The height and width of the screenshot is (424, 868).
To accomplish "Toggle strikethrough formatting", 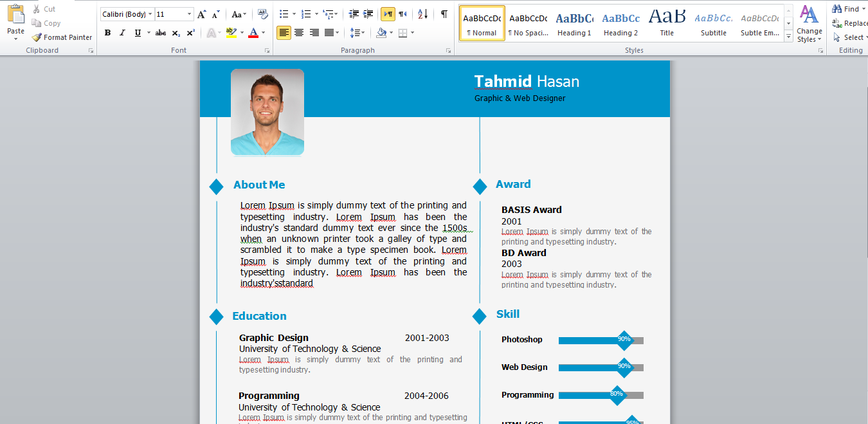I will tap(161, 33).
